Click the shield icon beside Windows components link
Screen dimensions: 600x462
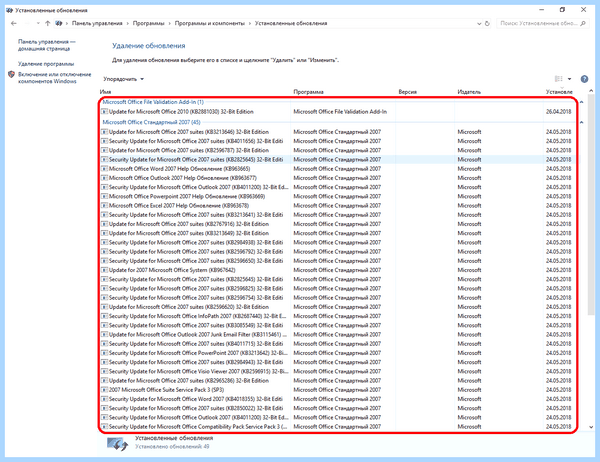(11, 74)
